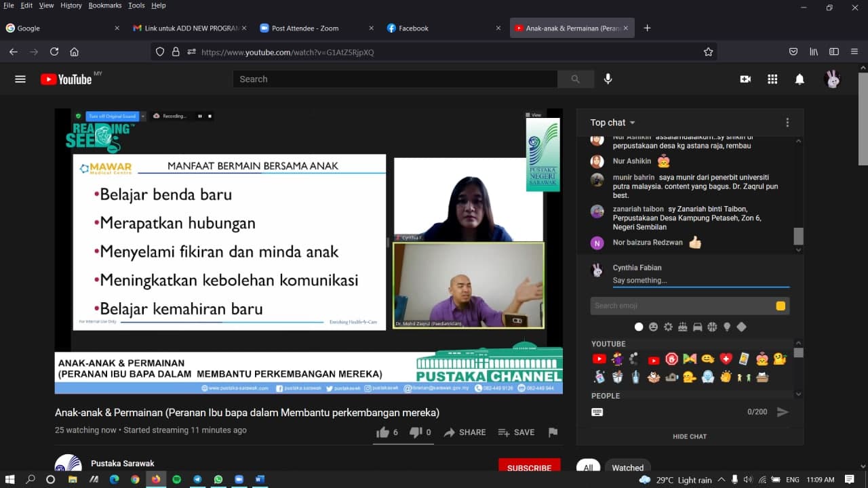Save video to a playlist

(x=516, y=432)
